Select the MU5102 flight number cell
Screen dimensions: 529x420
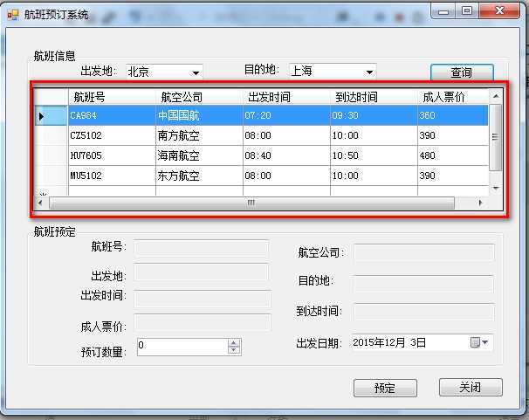point(112,176)
